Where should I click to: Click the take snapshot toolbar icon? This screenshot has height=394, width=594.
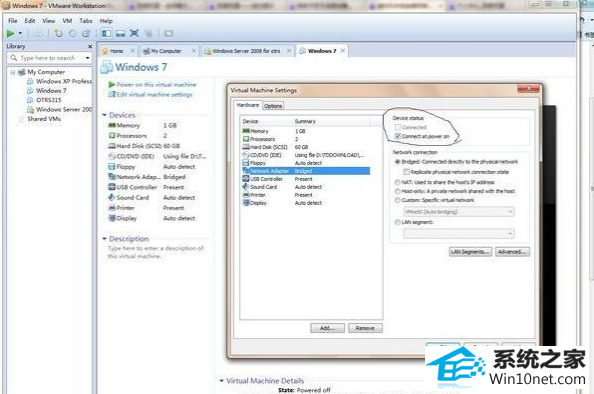tap(58, 34)
